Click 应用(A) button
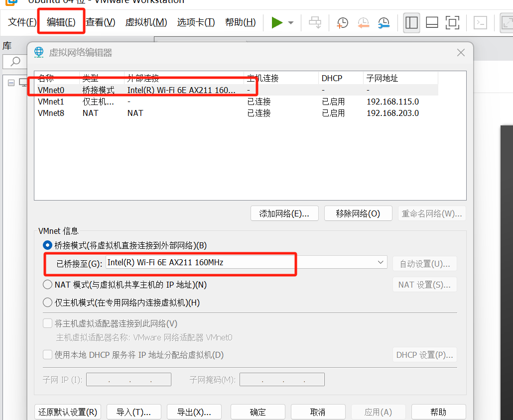The height and width of the screenshot is (420, 513). [x=378, y=412]
